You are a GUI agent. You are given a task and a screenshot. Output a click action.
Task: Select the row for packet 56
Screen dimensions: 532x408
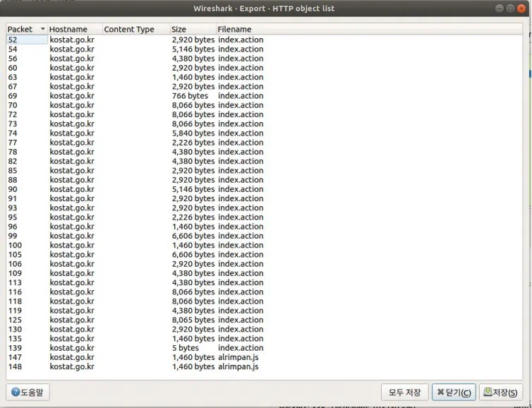[265, 59]
